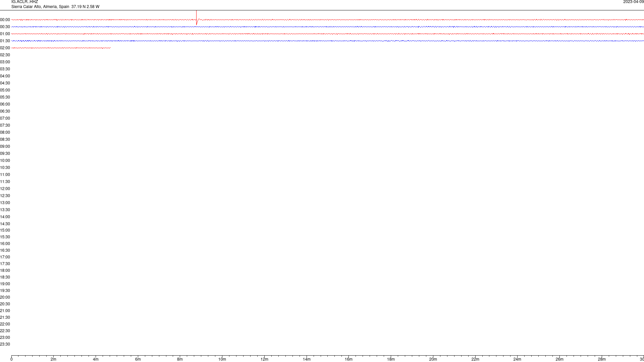Click the 12m tick label on the axis
644x362 pixels.
tap(264, 359)
